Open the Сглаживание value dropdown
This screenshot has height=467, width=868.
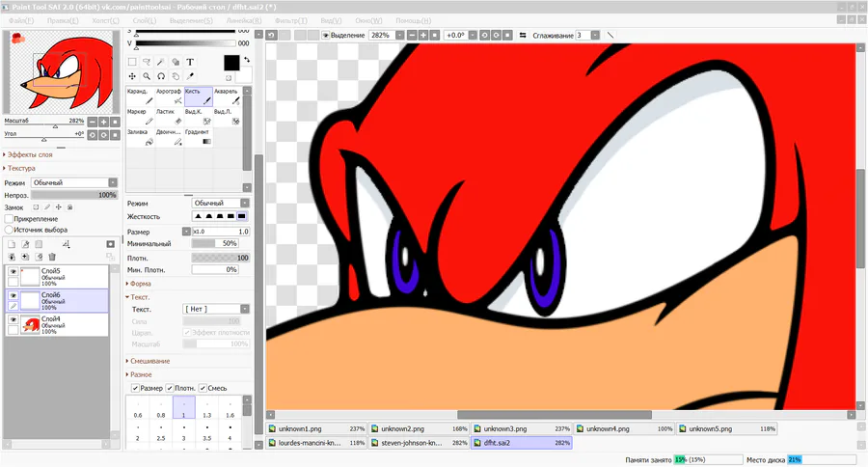(x=595, y=35)
